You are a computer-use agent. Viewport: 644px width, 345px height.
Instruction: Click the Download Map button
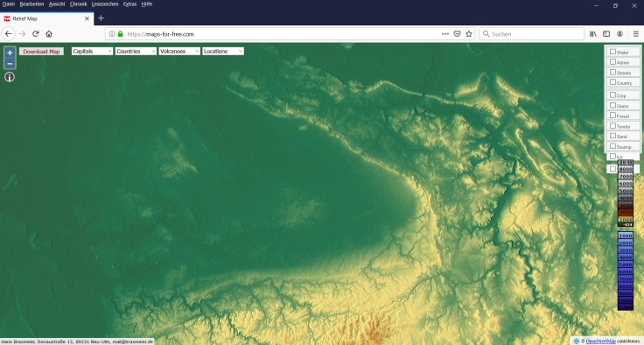(x=41, y=52)
